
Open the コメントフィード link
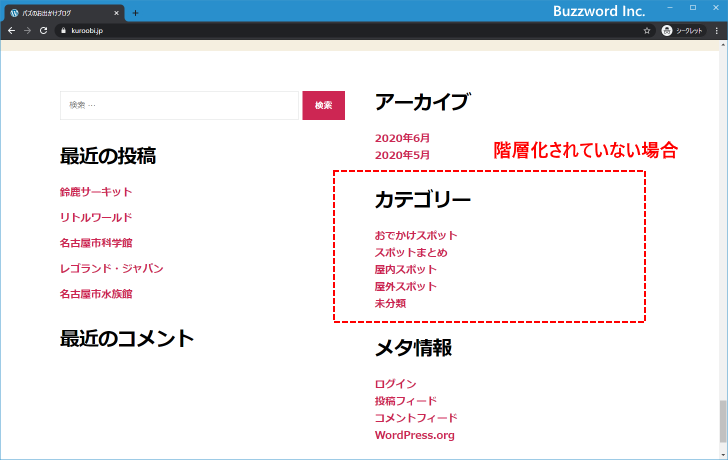416,418
